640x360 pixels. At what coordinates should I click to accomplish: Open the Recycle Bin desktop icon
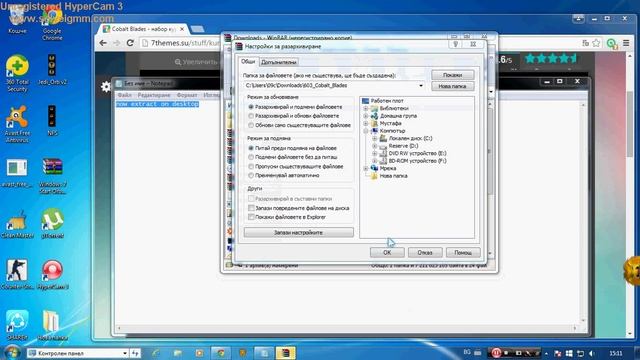tap(17, 21)
